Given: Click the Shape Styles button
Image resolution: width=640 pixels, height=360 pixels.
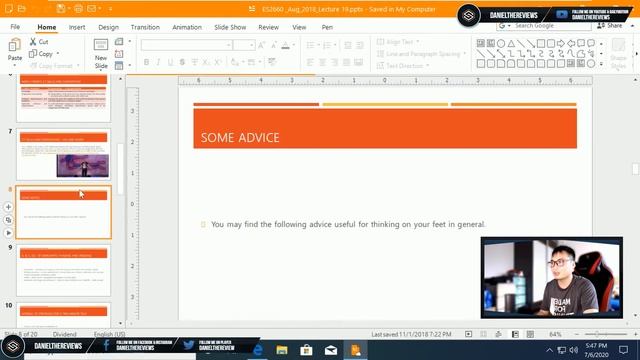Looking at the screenshot, I should [x=618, y=54].
